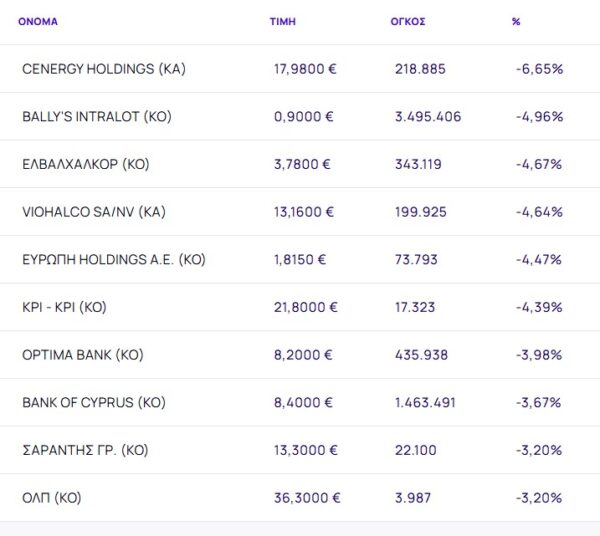This screenshot has width=600, height=536.
Task: Sort by the % change header
Action: pyautogui.click(x=516, y=20)
